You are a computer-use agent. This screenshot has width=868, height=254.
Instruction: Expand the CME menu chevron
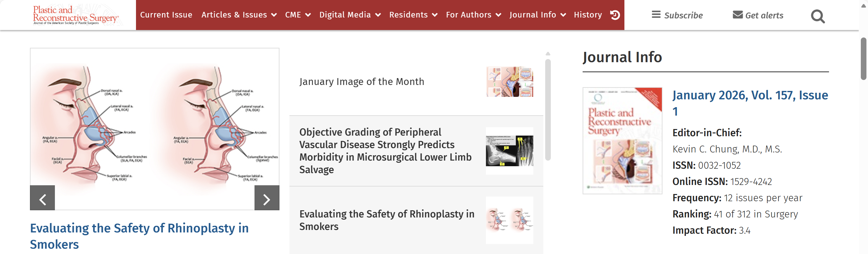[x=308, y=15]
